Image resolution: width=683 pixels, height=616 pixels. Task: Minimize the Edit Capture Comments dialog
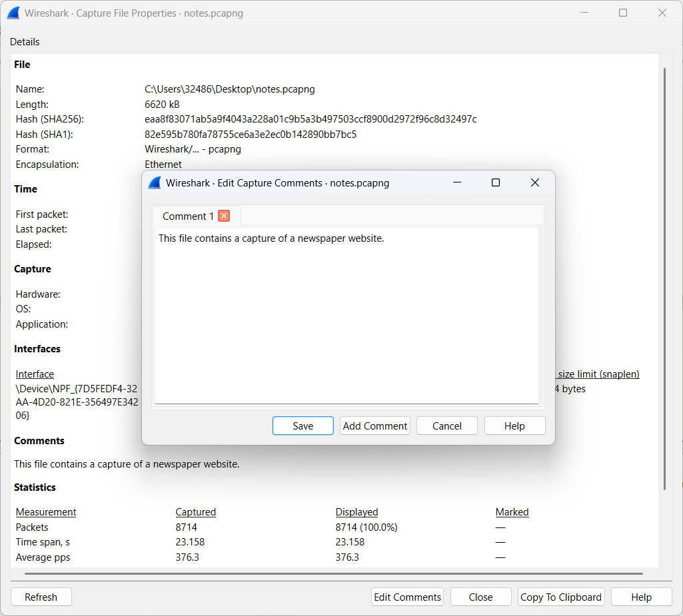coord(457,182)
